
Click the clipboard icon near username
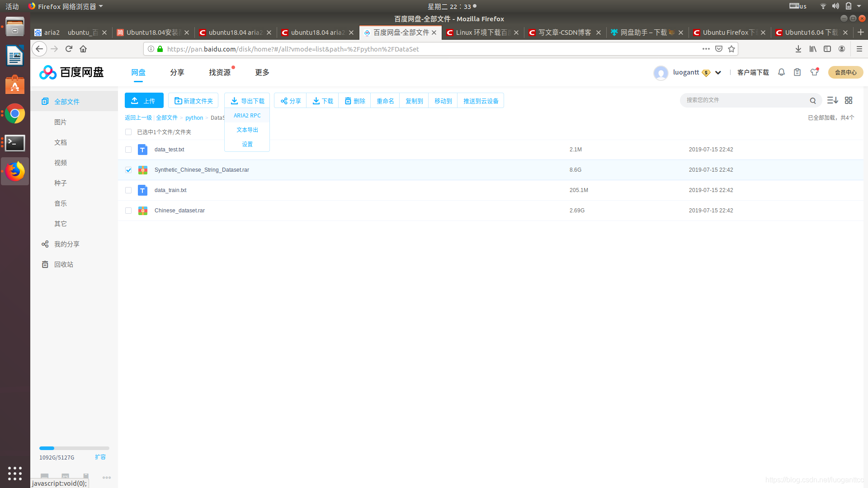click(x=797, y=72)
